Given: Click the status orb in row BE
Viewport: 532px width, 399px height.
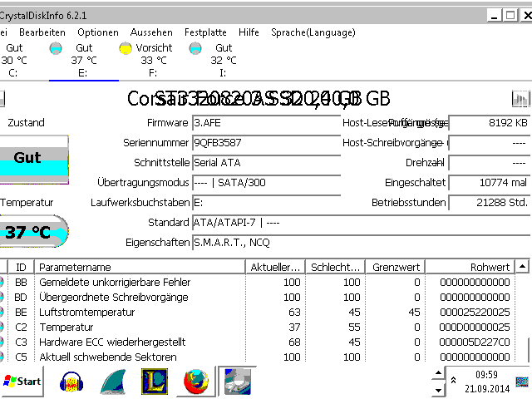Looking at the screenshot, I should coord(2,313).
